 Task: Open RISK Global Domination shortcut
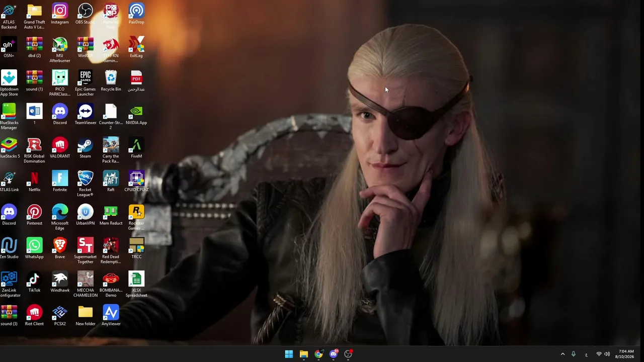click(34, 150)
